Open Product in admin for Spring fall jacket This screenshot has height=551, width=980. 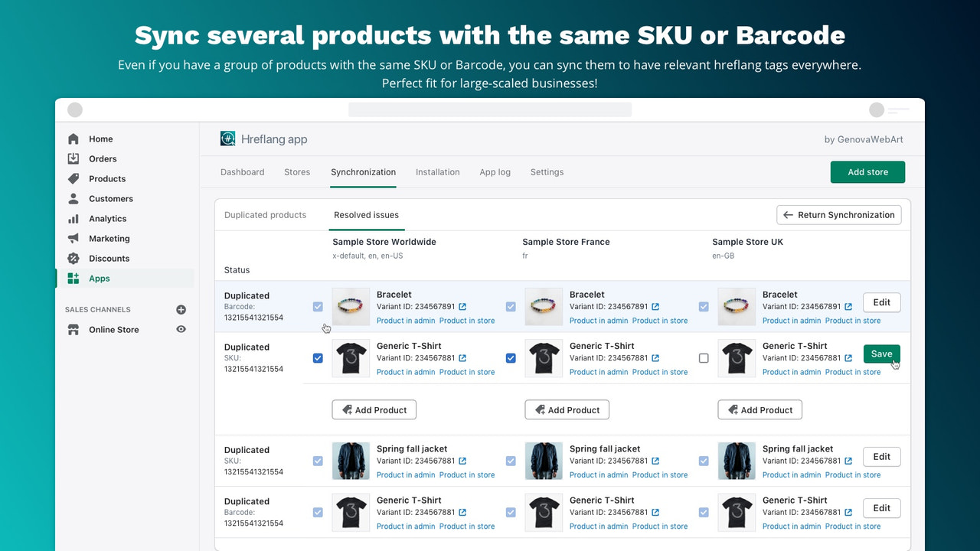pyautogui.click(x=406, y=474)
